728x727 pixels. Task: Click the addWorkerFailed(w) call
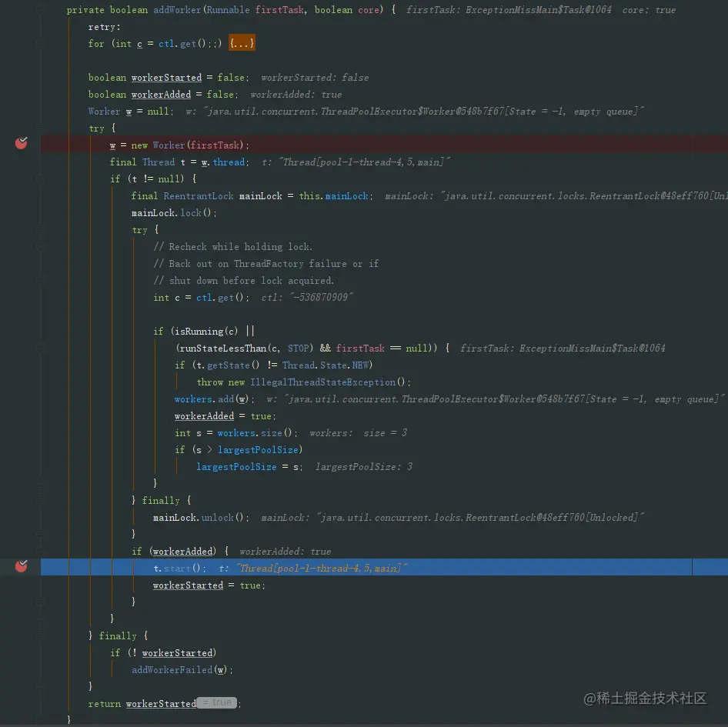179,670
